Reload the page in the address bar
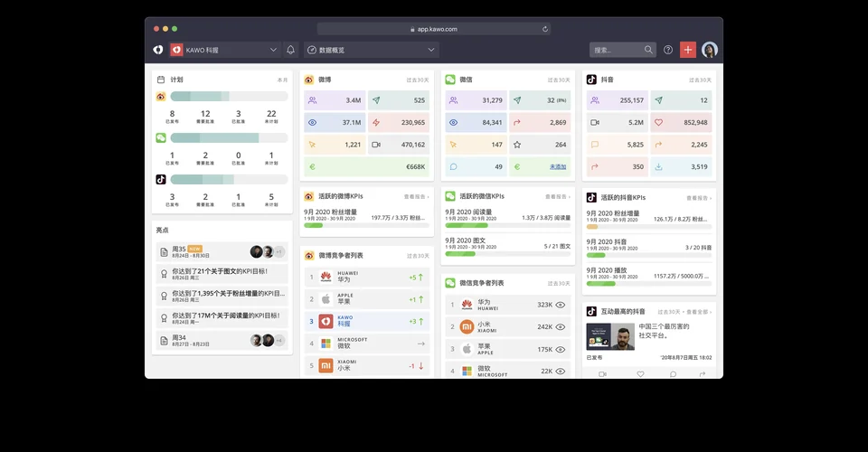This screenshot has height=452, width=868. pyautogui.click(x=544, y=29)
